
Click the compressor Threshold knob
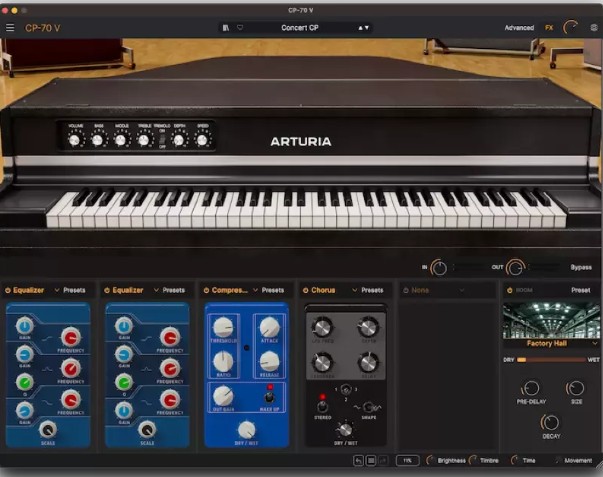point(223,327)
